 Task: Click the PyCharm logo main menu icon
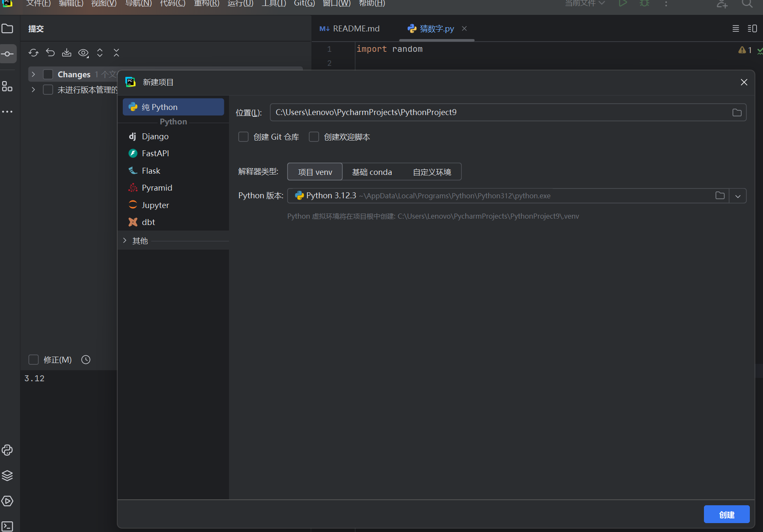(x=7, y=3)
